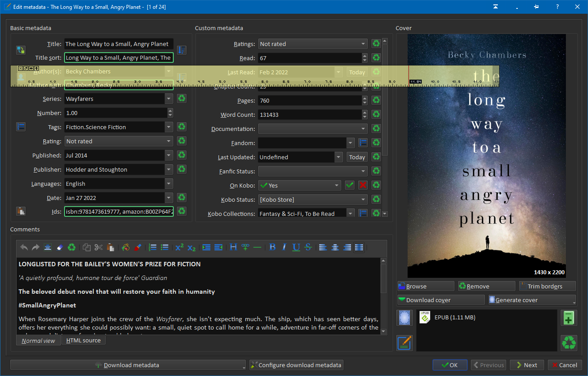Open the Languages dropdown arrow
This screenshot has width=588, height=376.
pos(169,184)
